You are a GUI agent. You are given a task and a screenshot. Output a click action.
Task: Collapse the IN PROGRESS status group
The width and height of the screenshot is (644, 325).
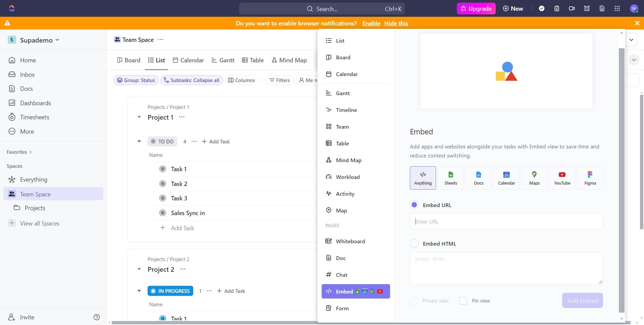point(139,291)
